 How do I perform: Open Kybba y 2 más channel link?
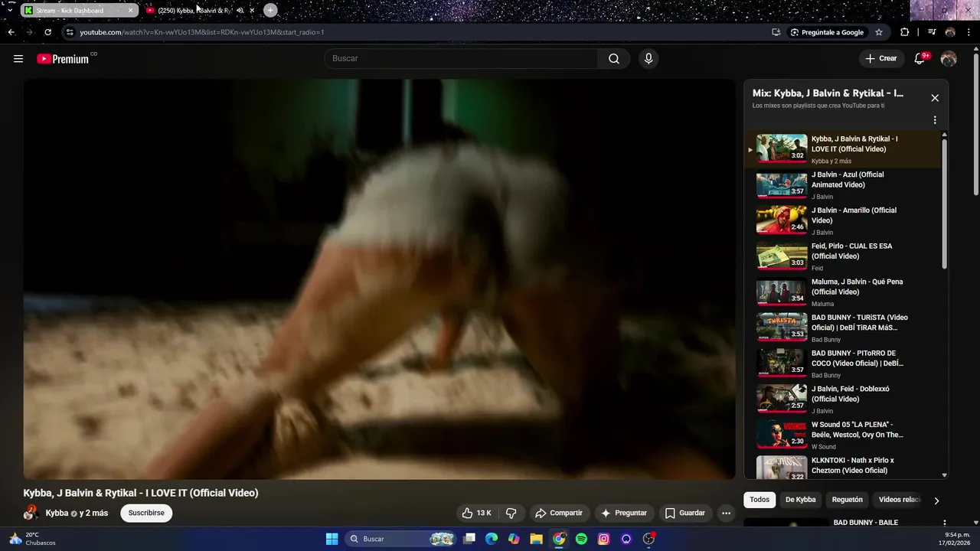77,513
